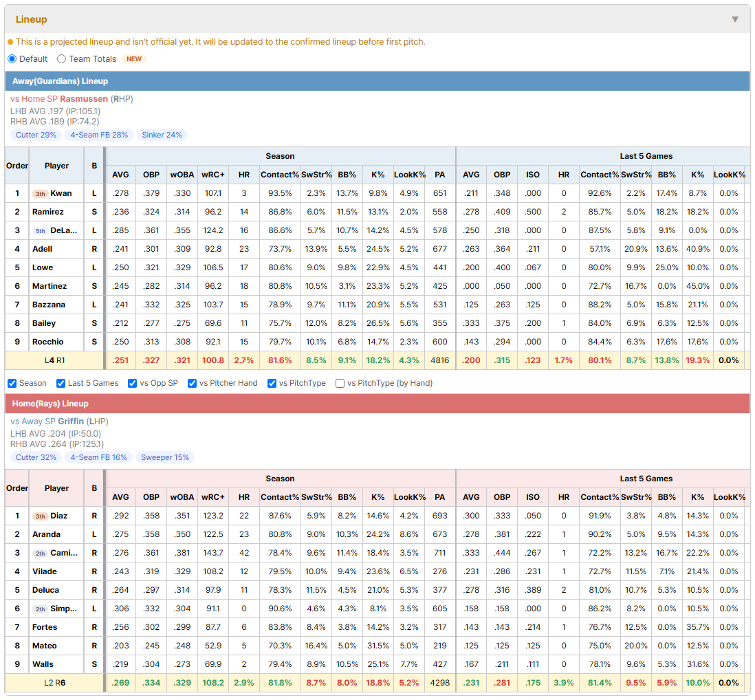
Task: Click the Cutter 29% pitch chip
Action: (36, 135)
